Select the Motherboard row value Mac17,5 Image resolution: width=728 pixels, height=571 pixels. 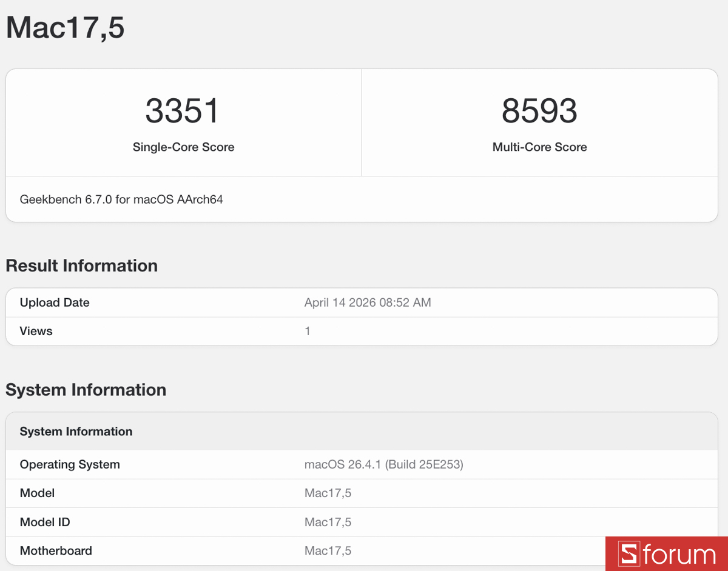click(x=328, y=550)
